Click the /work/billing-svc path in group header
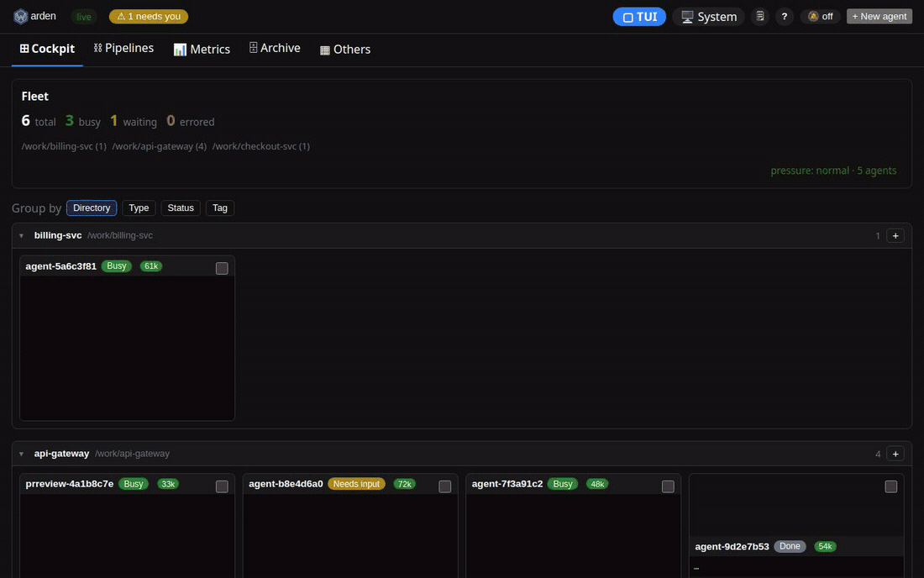This screenshot has height=578, width=924. [120, 235]
